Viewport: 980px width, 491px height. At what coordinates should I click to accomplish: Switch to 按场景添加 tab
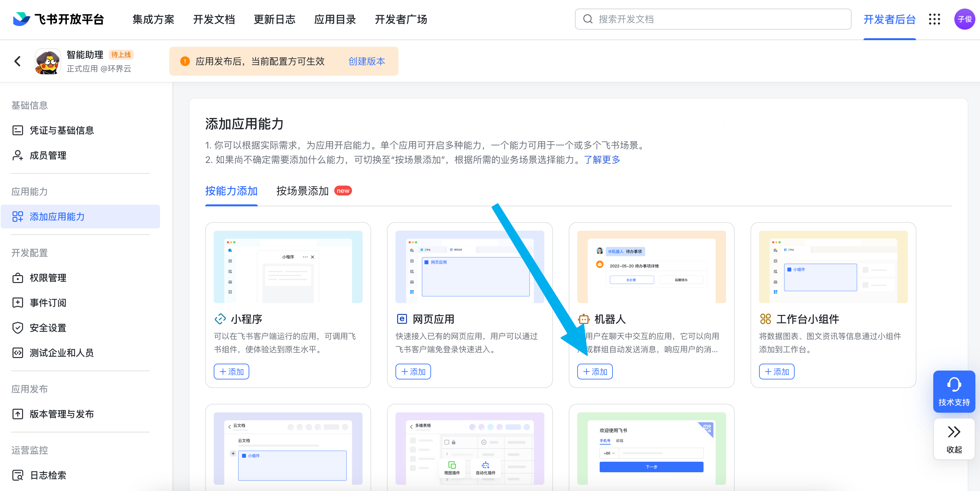(302, 191)
